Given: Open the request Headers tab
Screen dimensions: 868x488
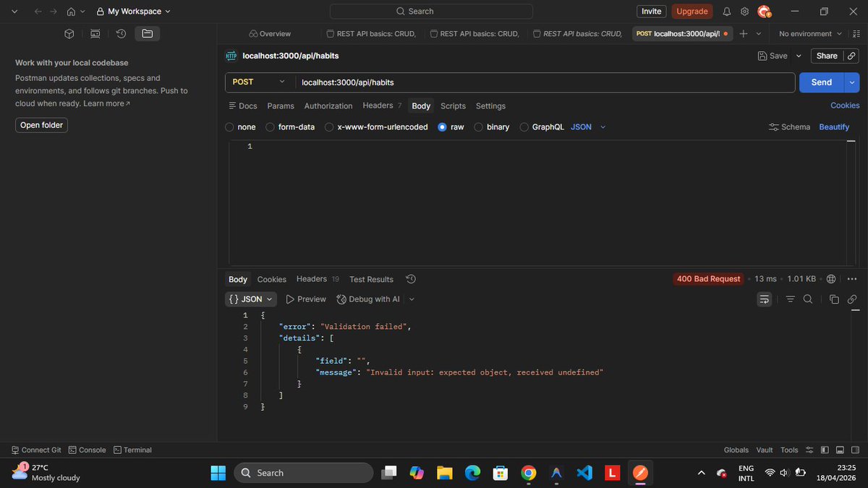Looking at the screenshot, I should pyautogui.click(x=382, y=106).
